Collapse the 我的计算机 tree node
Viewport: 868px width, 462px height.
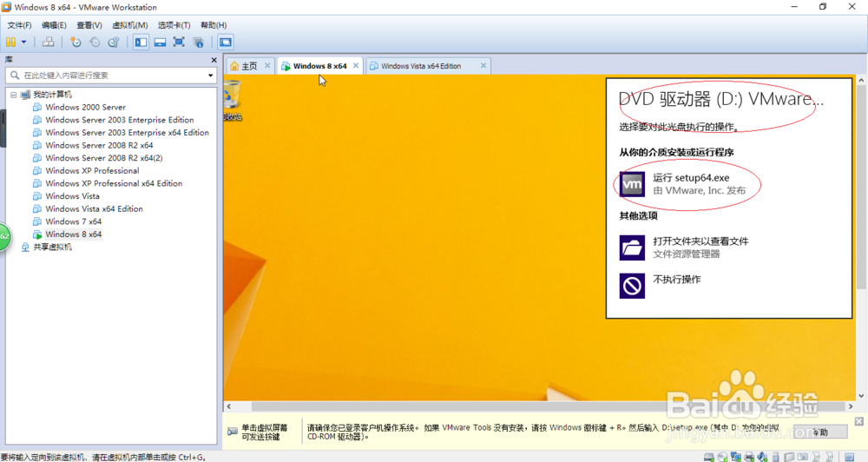pos(13,95)
